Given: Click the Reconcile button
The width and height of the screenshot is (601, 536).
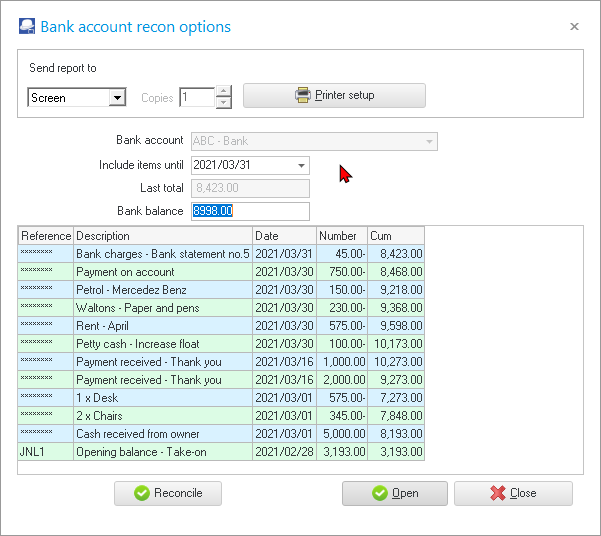Looking at the screenshot, I should coord(167,493).
